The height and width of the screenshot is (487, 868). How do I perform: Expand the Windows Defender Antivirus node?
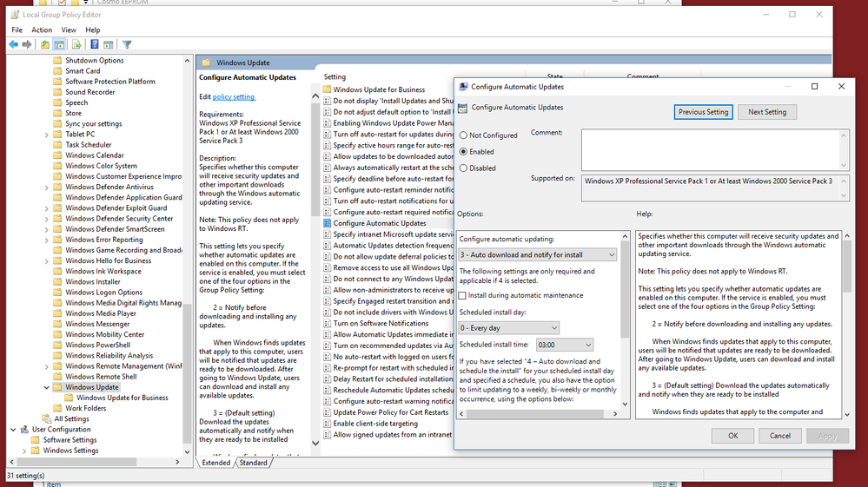47,188
